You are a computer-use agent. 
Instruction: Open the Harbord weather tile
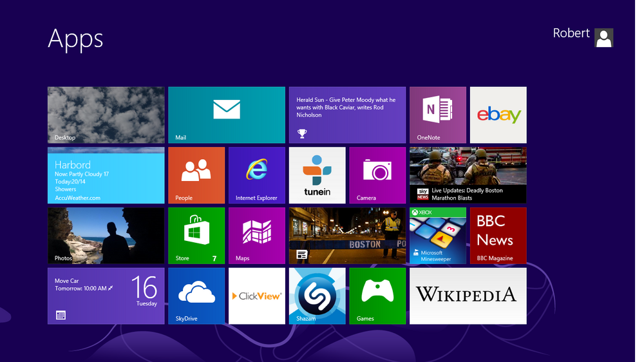coord(106,175)
